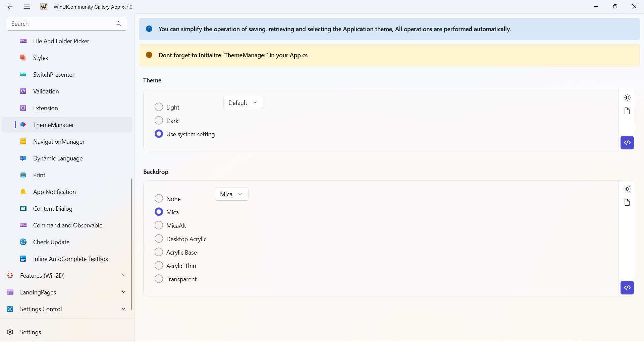Show source code for Theme section
Screen dimensions: 644x342
pyautogui.click(x=627, y=143)
